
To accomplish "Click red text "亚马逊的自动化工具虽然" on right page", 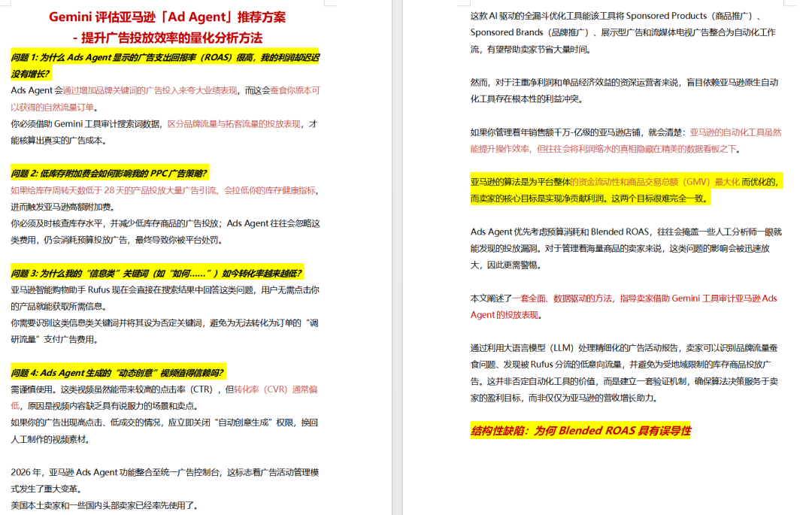I will (x=735, y=132).
